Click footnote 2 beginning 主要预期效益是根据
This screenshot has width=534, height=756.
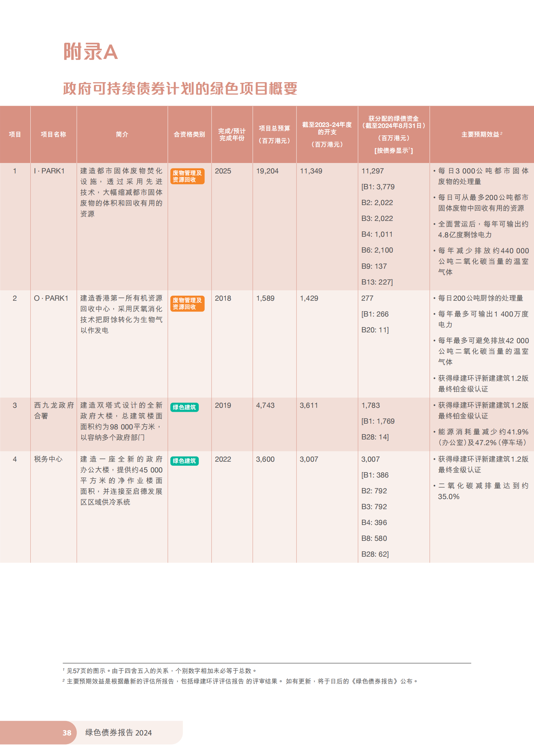241,681
